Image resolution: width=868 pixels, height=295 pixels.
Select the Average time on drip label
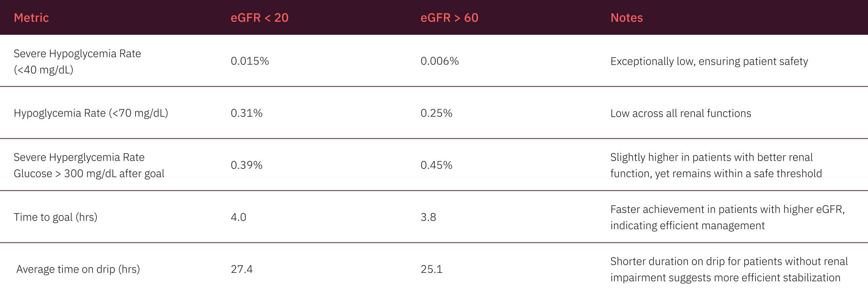tap(78, 269)
